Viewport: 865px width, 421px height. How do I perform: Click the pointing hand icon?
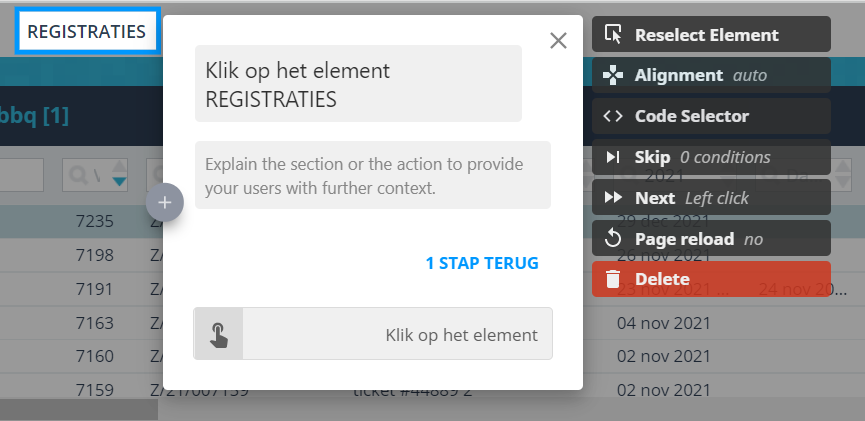pos(219,334)
